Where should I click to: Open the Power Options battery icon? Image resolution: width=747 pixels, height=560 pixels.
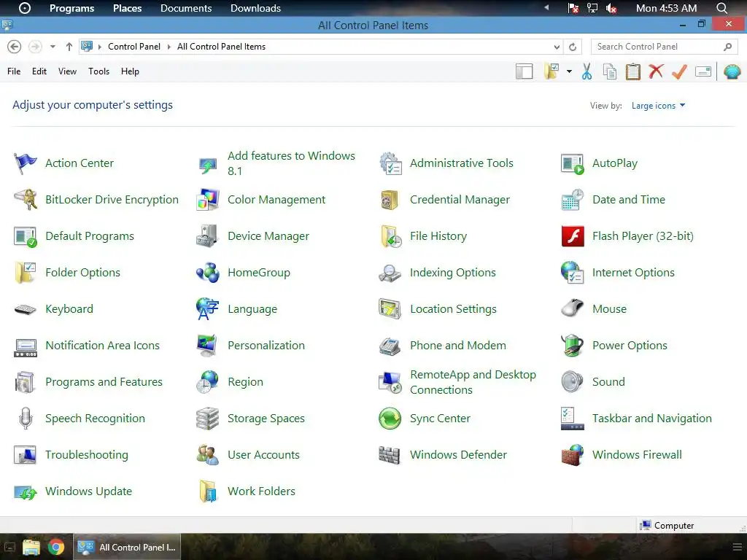[x=573, y=345]
